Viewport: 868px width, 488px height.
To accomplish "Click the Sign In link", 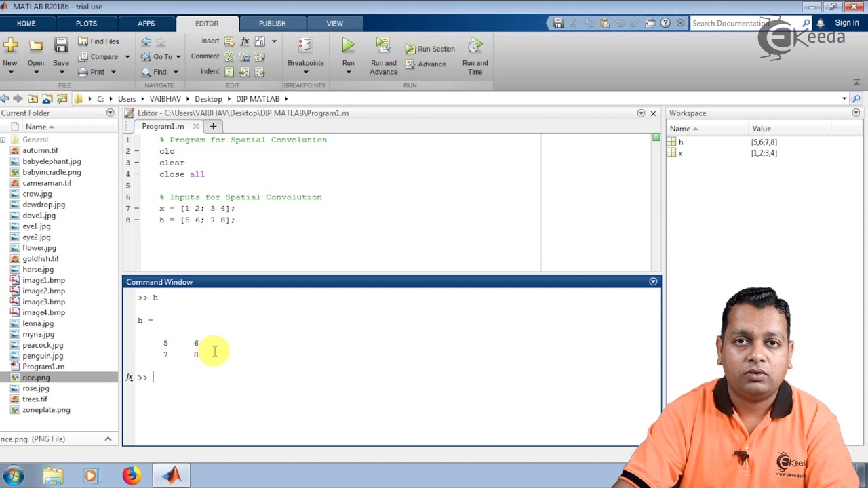I will coord(847,23).
